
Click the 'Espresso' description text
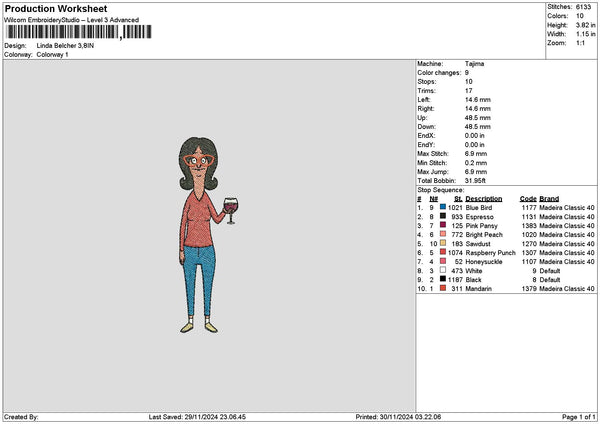click(479, 217)
